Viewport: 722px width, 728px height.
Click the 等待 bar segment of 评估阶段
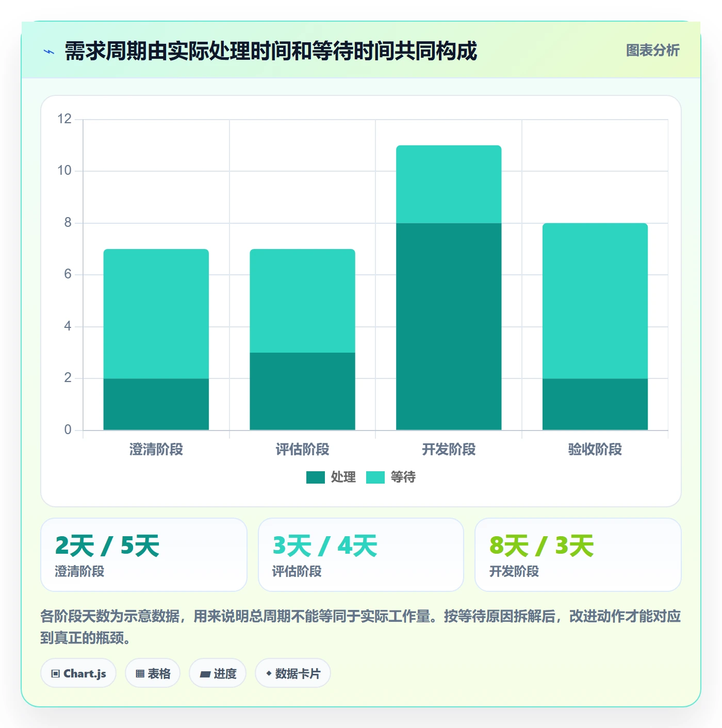pyautogui.click(x=303, y=301)
